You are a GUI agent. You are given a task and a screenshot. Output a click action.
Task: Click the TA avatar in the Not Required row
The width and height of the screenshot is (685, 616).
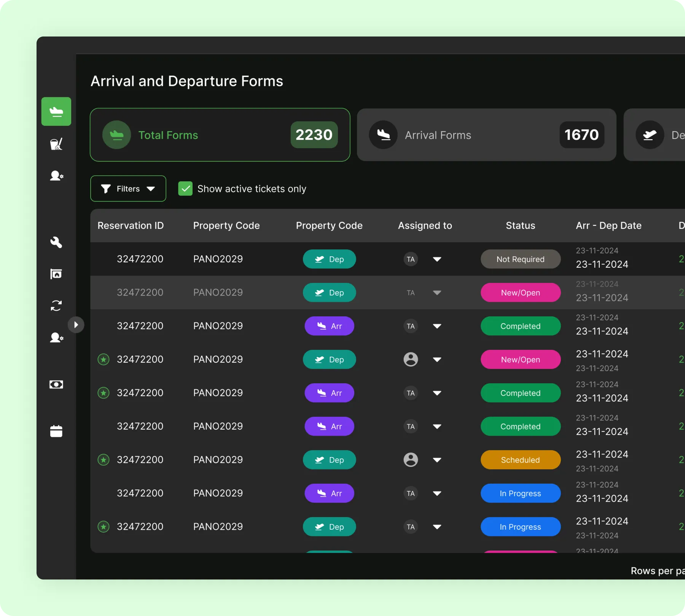point(411,259)
